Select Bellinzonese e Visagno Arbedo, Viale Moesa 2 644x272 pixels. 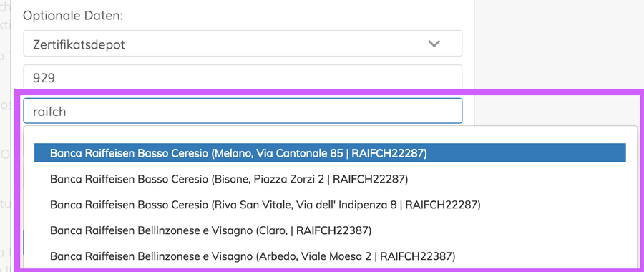click(330, 256)
